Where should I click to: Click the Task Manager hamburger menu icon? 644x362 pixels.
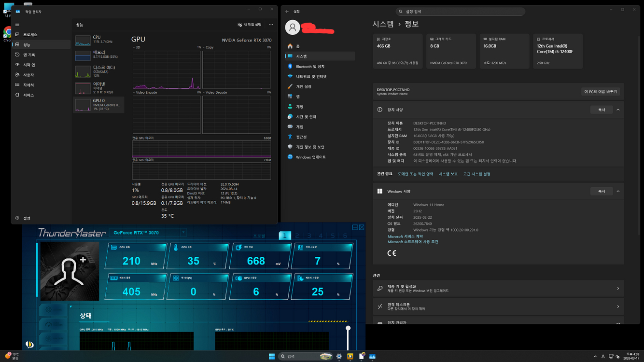pos(17,24)
